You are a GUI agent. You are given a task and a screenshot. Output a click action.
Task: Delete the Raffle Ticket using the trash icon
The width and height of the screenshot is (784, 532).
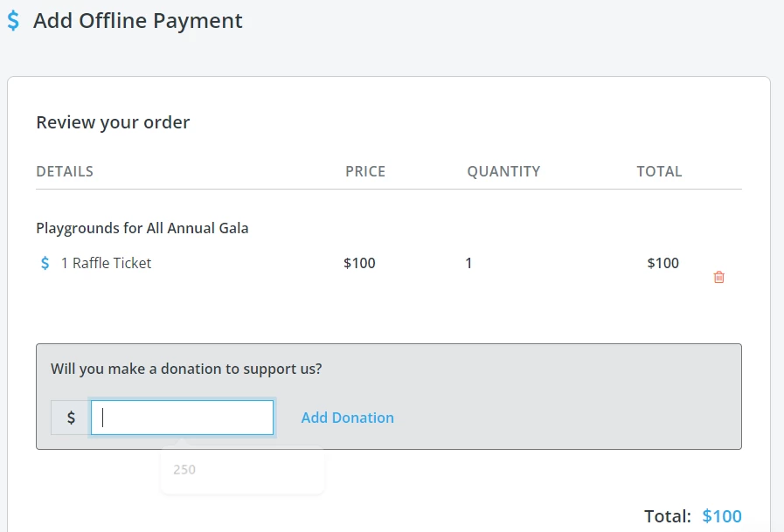pyautogui.click(x=718, y=276)
